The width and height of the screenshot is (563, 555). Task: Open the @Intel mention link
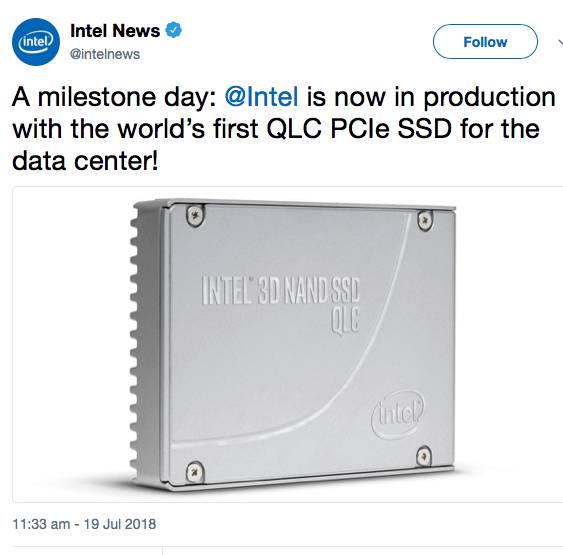(x=261, y=97)
